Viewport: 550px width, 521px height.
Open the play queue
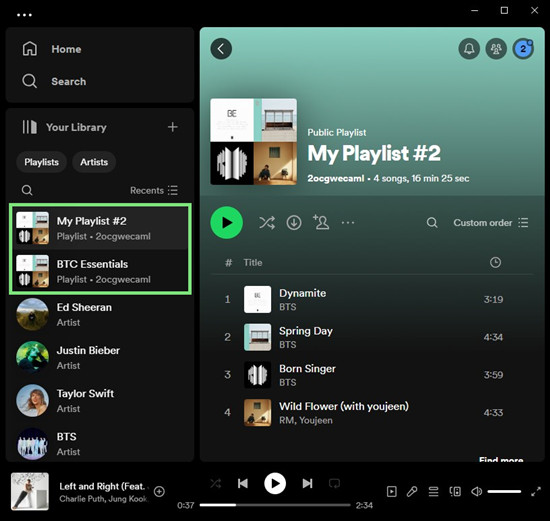click(434, 492)
